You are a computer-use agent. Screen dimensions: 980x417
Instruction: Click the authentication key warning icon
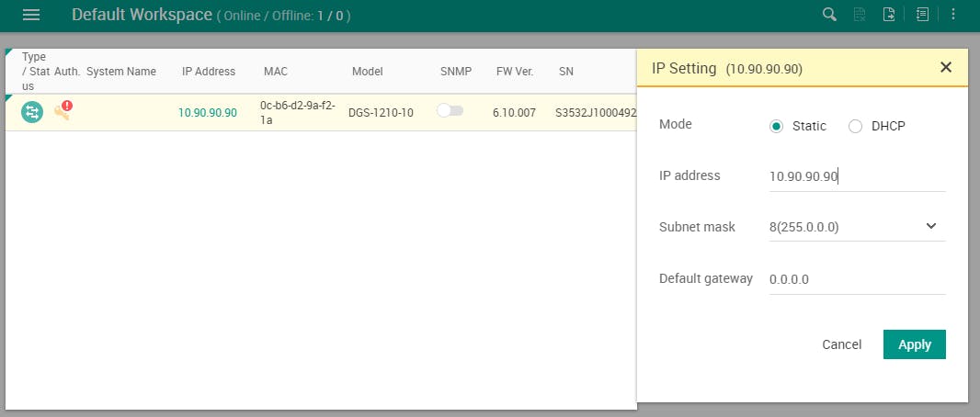click(x=63, y=110)
